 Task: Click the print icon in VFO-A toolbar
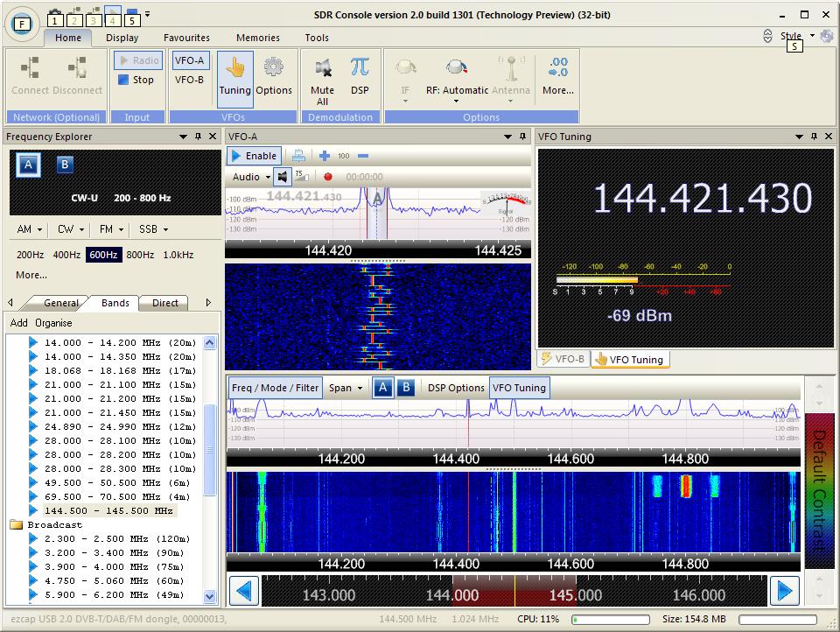click(x=299, y=156)
